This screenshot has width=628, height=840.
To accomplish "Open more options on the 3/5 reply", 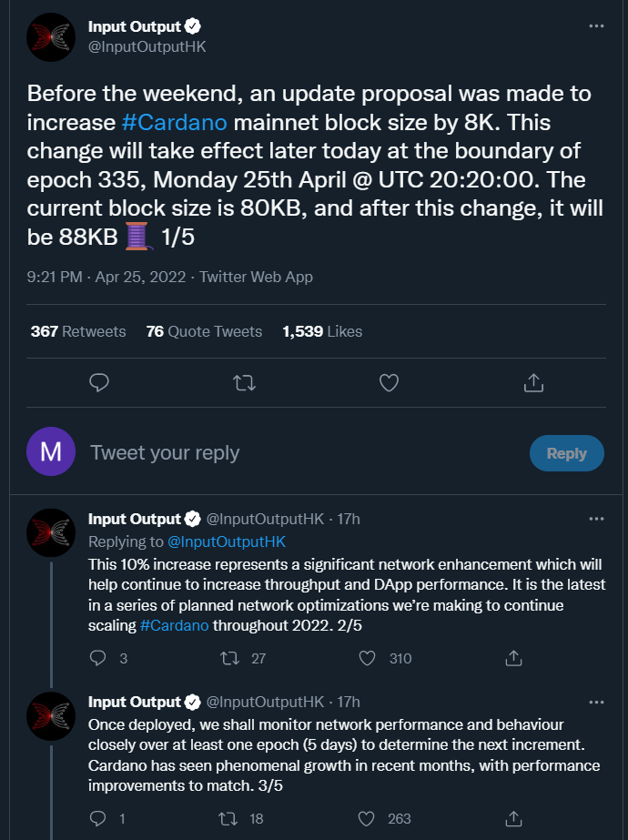I will (x=596, y=702).
